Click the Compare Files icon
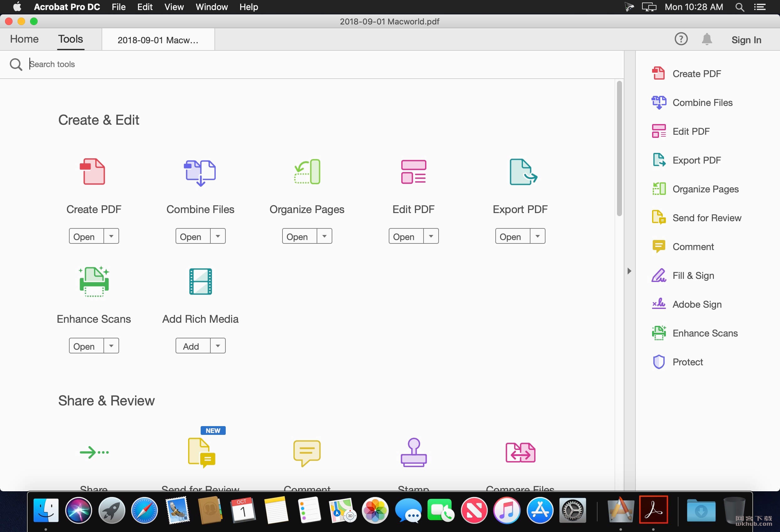 [x=520, y=452]
